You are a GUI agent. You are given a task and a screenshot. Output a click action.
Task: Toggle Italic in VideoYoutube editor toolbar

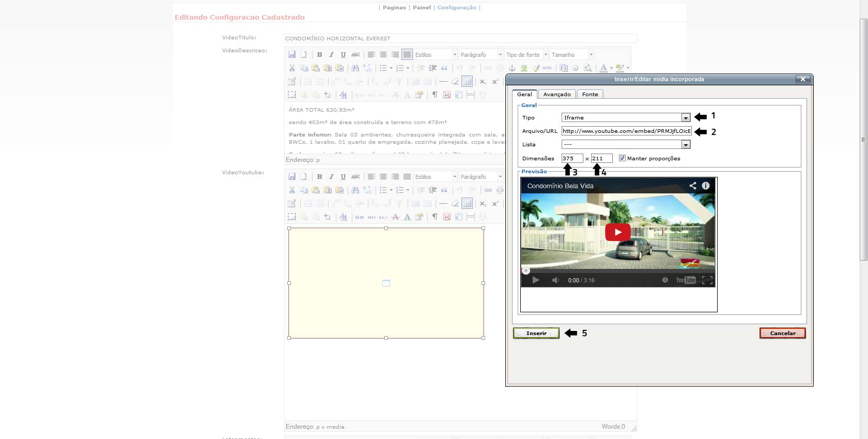[331, 176]
